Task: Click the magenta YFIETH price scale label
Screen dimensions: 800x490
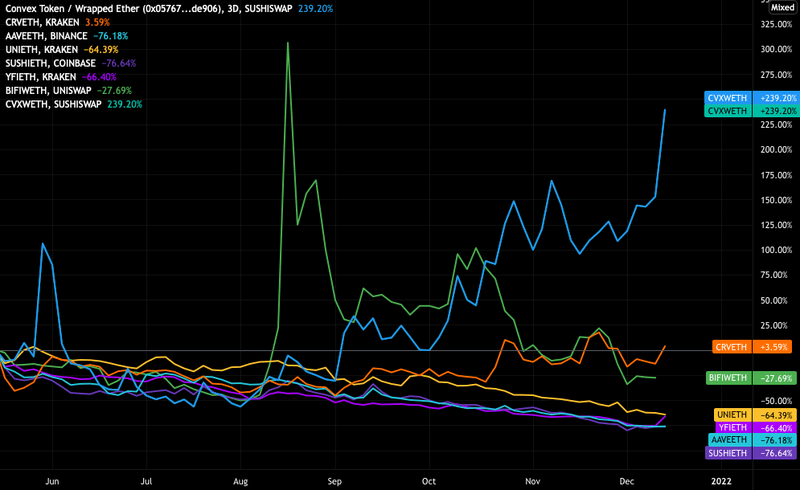Action: click(x=733, y=427)
